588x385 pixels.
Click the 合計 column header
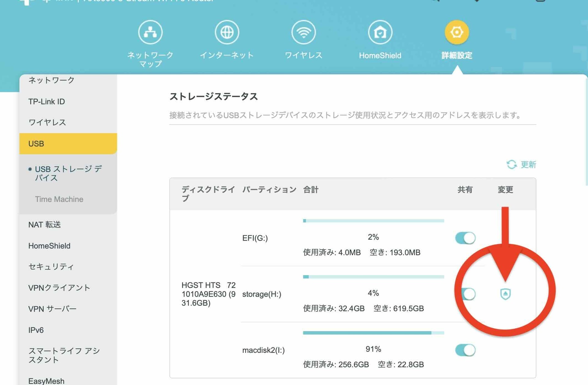click(311, 189)
